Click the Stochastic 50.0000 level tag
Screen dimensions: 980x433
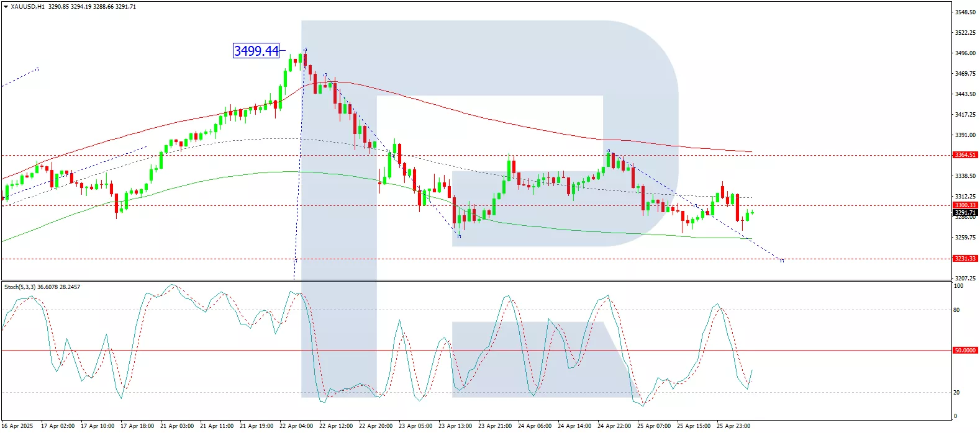(964, 350)
